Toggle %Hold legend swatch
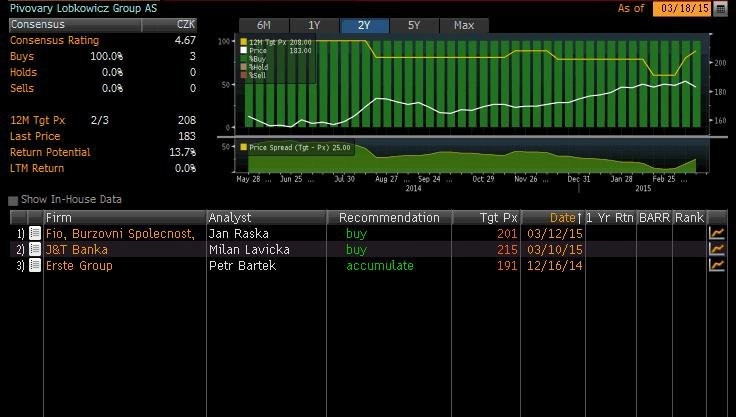The width and height of the screenshot is (736, 417). [x=243, y=67]
